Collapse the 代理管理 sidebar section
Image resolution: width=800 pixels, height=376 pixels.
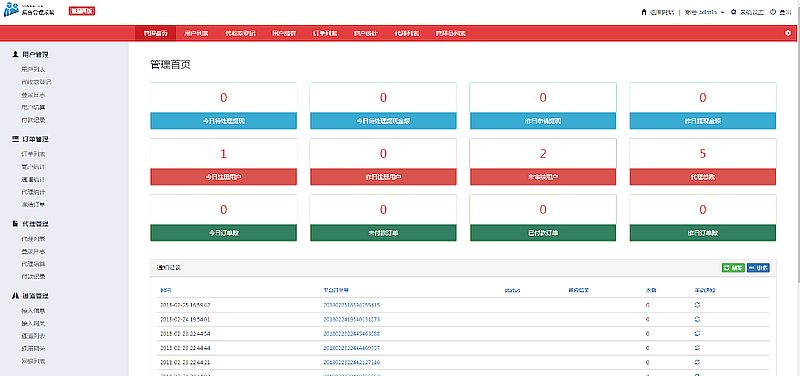tap(35, 224)
